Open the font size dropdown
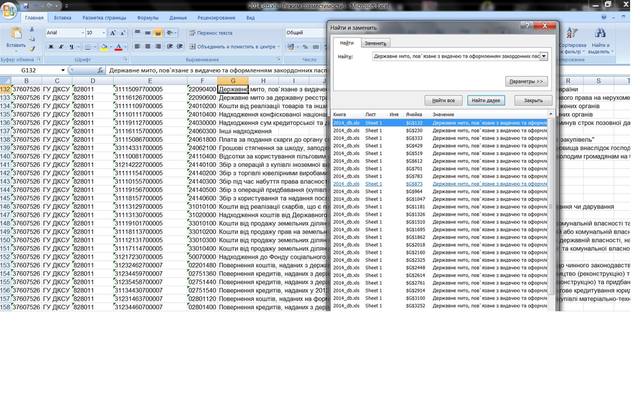 pyautogui.click(x=103, y=33)
